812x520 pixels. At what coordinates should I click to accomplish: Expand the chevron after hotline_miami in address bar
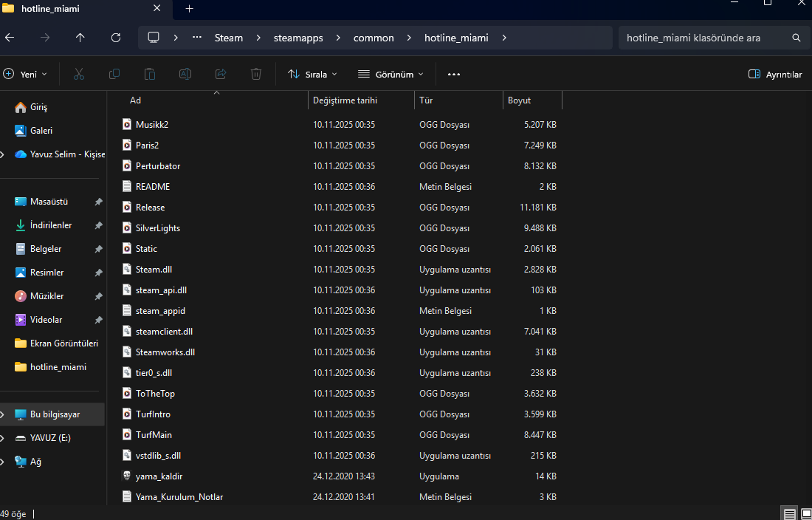click(504, 38)
